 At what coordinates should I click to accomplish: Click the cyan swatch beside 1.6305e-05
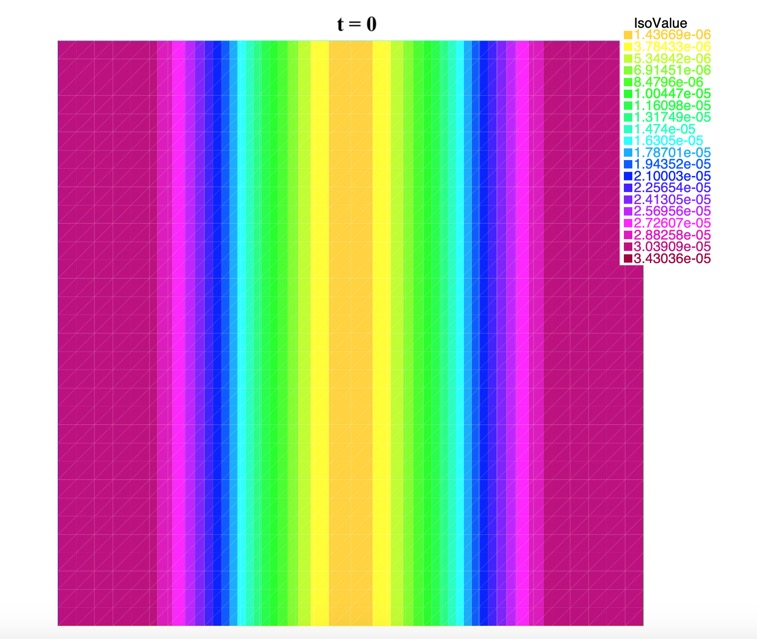(628, 141)
